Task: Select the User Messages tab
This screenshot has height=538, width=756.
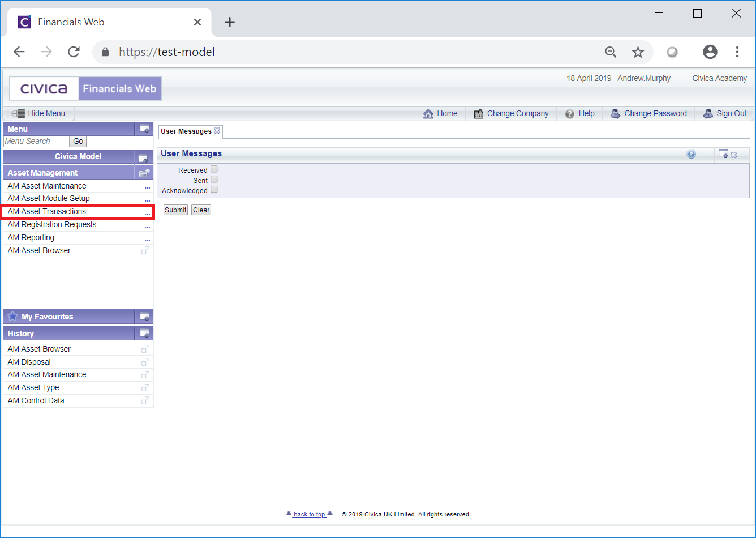Action: point(186,131)
